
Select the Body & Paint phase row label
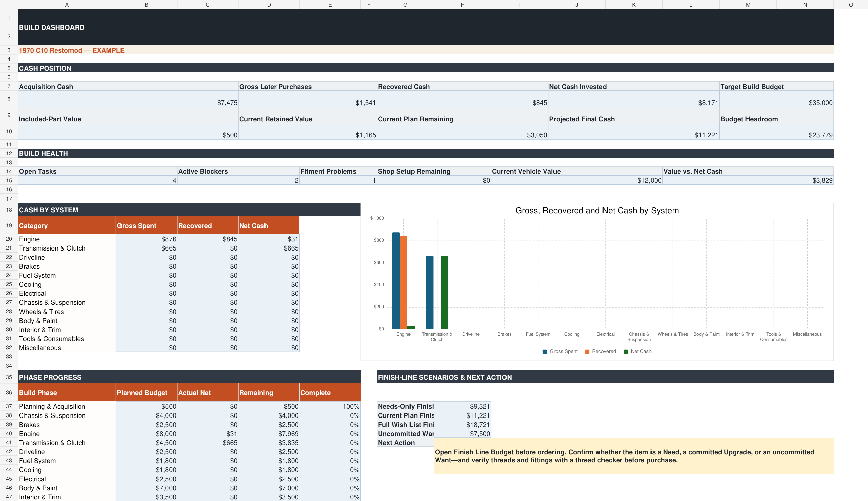[67, 488]
